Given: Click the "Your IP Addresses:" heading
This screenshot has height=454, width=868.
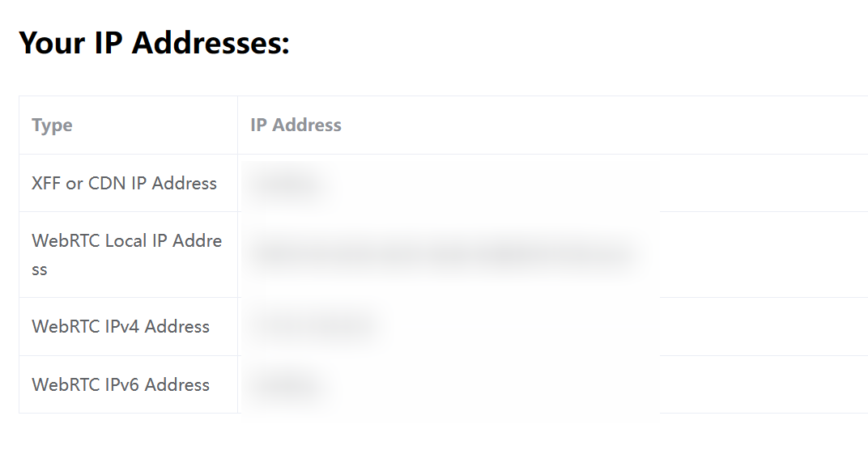Looking at the screenshot, I should (x=154, y=43).
